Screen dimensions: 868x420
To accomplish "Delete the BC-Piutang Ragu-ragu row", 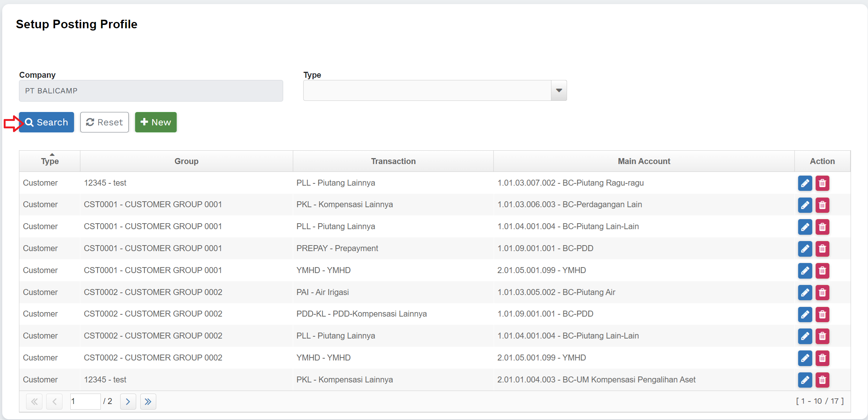I will point(822,183).
